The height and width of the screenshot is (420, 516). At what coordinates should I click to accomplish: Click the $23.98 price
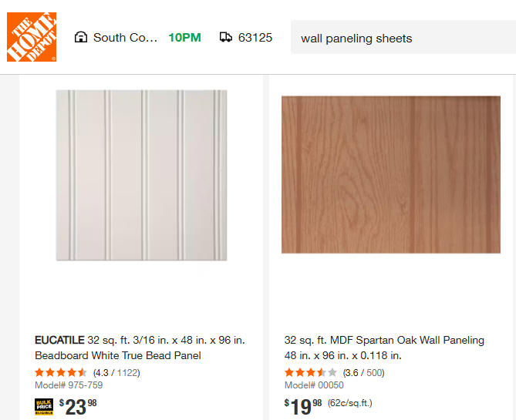(78, 406)
